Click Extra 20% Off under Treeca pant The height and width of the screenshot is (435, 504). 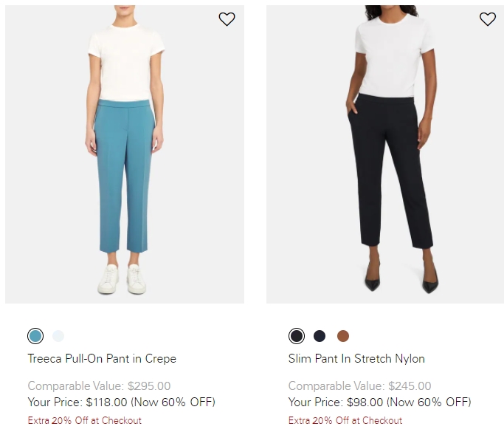coord(85,420)
